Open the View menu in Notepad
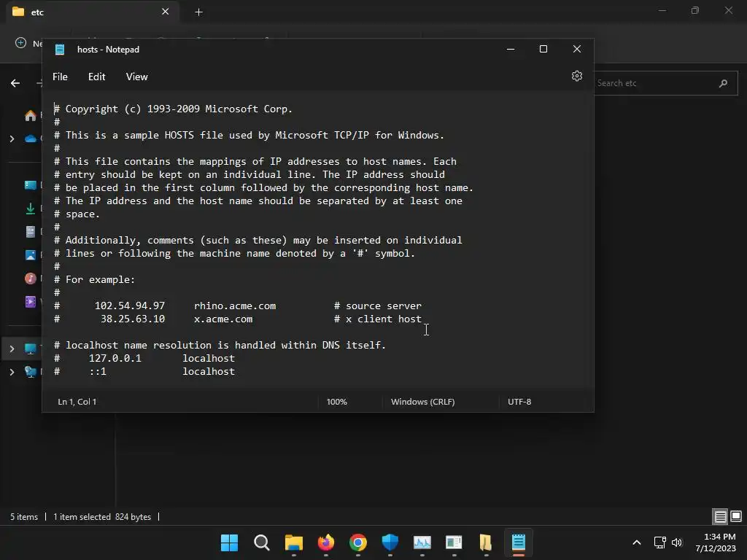The width and height of the screenshot is (747, 560). pos(136,77)
